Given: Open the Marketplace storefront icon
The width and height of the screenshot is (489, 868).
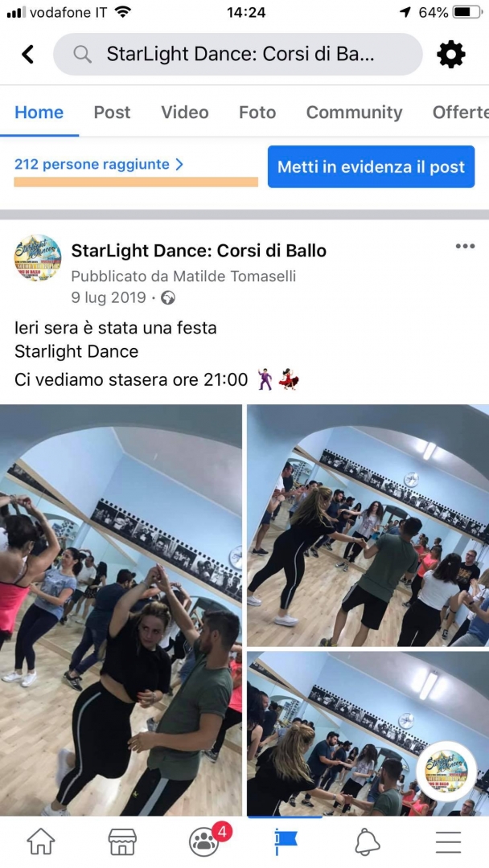Looking at the screenshot, I should tap(122, 841).
